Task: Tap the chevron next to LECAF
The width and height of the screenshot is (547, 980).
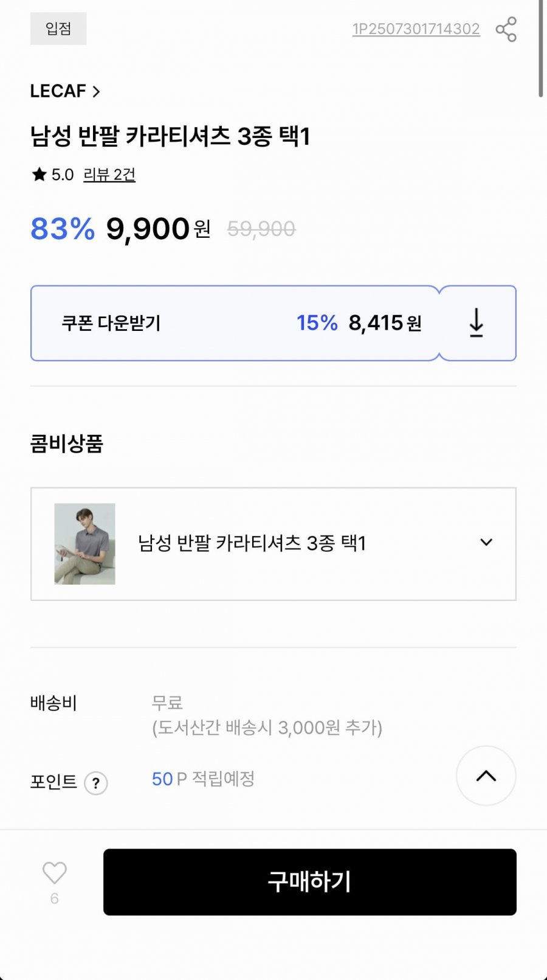Action: (x=96, y=92)
